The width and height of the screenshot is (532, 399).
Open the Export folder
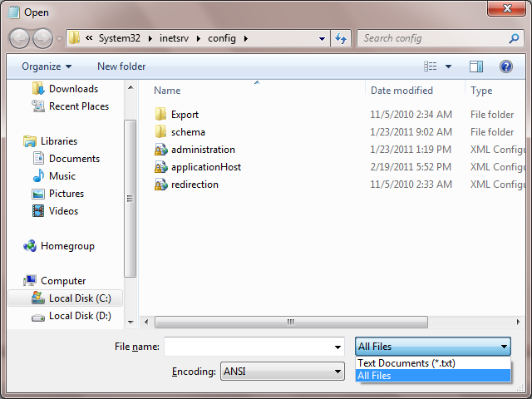coord(185,115)
